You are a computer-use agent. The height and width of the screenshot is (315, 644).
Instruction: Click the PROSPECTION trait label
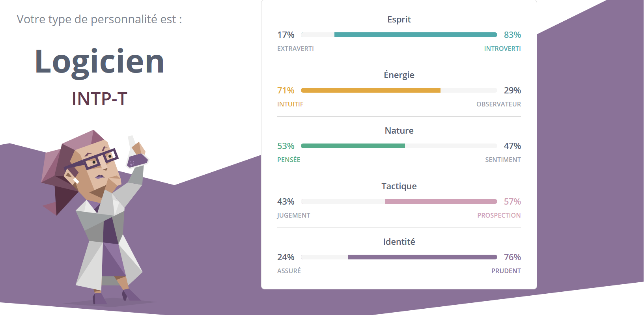tap(499, 215)
